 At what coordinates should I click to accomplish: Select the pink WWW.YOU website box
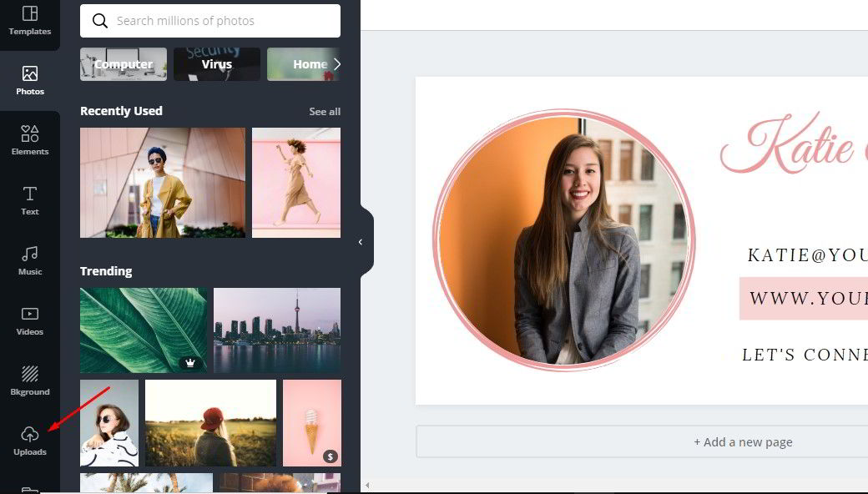tap(804, 299)
